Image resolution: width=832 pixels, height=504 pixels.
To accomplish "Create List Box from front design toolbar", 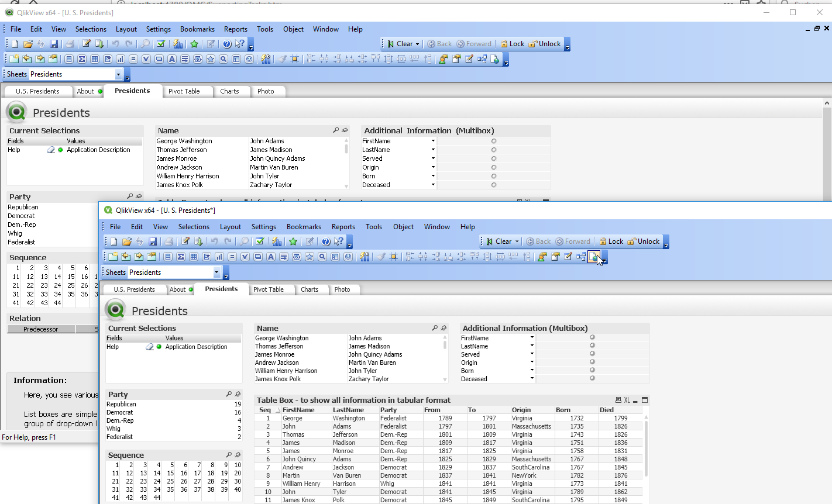I will (x=168, y=257).
